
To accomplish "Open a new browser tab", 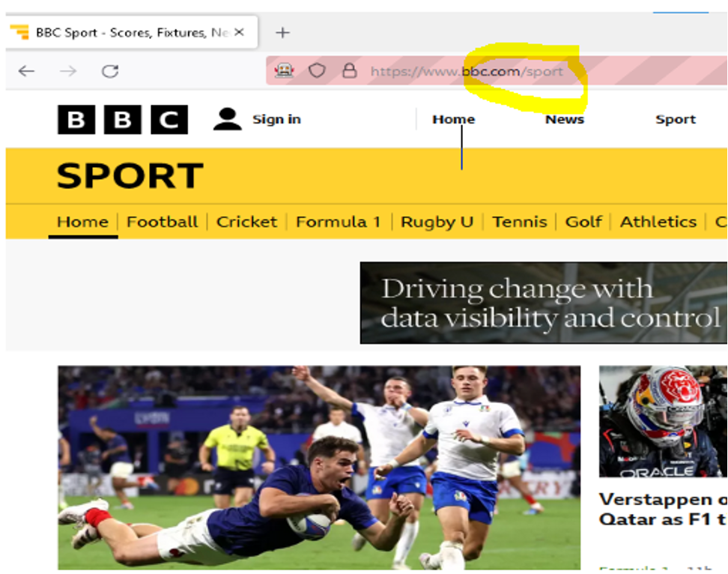I will click(282, 33).
